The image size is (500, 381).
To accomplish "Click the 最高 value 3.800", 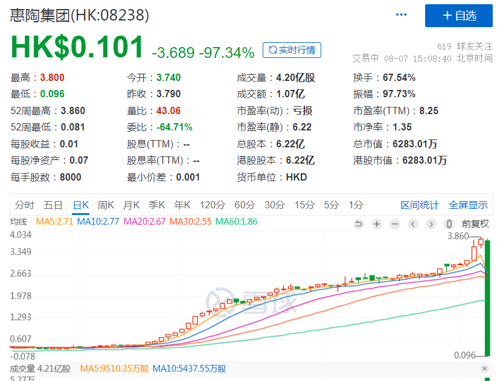I will [52, 78].
